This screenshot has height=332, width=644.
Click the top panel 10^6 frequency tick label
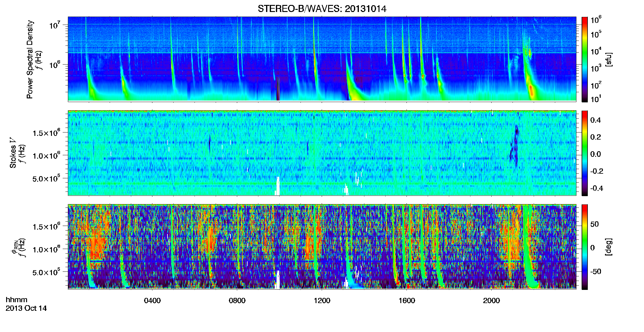pyautogui.click(x=55, y=65)
